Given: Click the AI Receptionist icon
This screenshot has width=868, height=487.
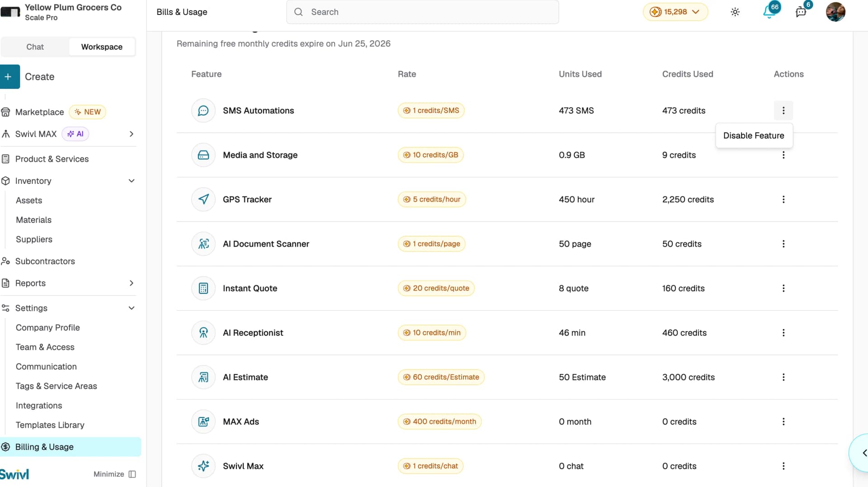Looking at the screenshot, I should pyautogui.click(x=203, y=333).
